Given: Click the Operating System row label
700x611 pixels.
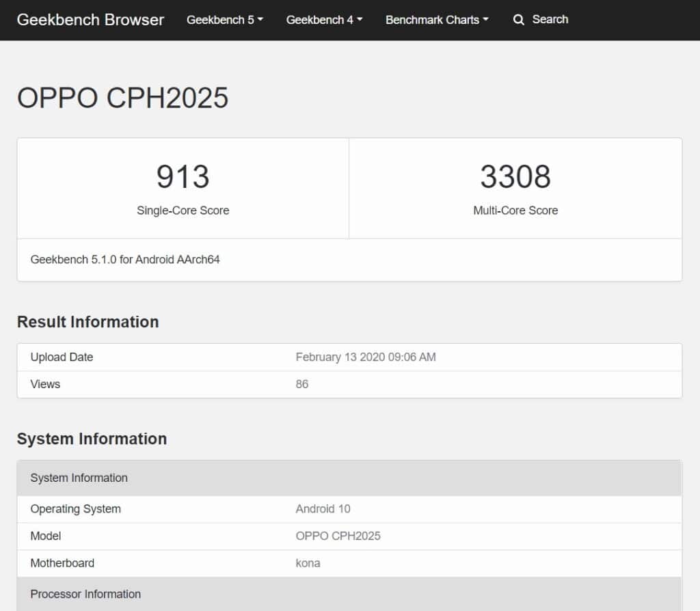Looking at the screenshot, I should coord(75,508).
